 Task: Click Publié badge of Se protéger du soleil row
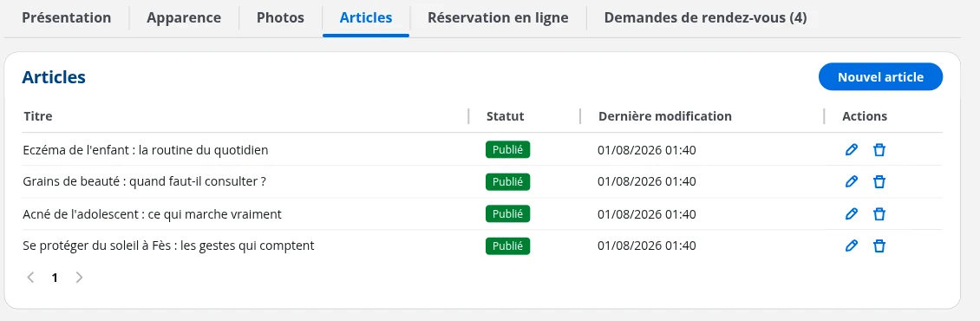[507, 246]
